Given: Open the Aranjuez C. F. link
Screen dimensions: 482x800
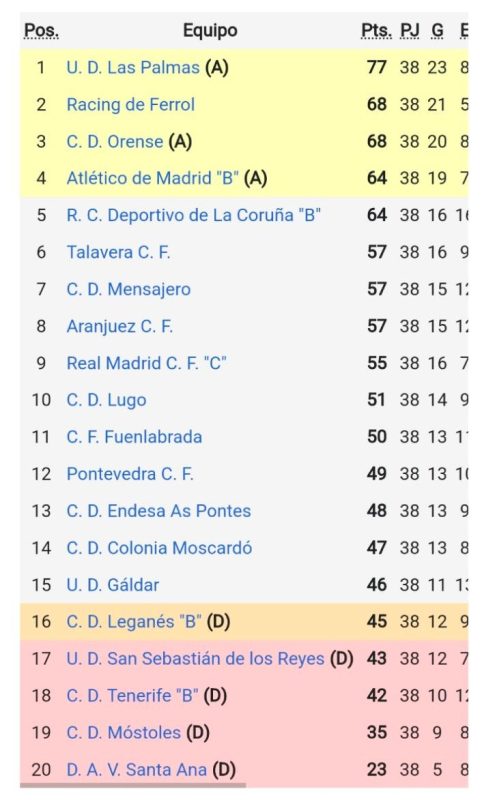Looking at the screenshot, I should [x=119, y=326].
